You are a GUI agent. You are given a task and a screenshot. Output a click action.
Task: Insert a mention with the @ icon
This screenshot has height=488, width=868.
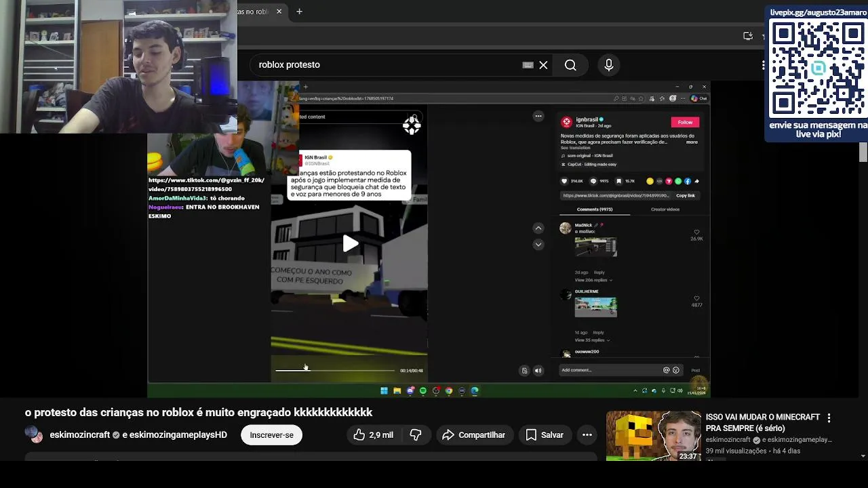(666, 370)
